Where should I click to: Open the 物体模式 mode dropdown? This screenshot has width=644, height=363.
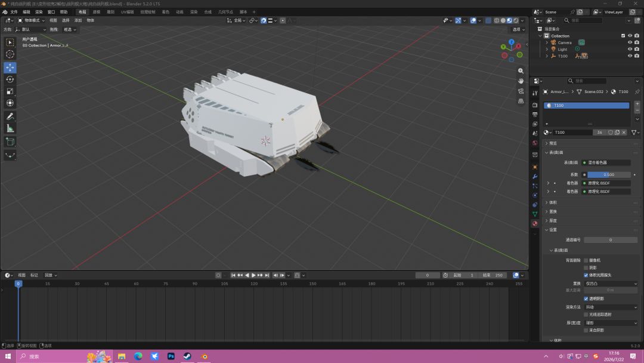[x=31, y=20]
